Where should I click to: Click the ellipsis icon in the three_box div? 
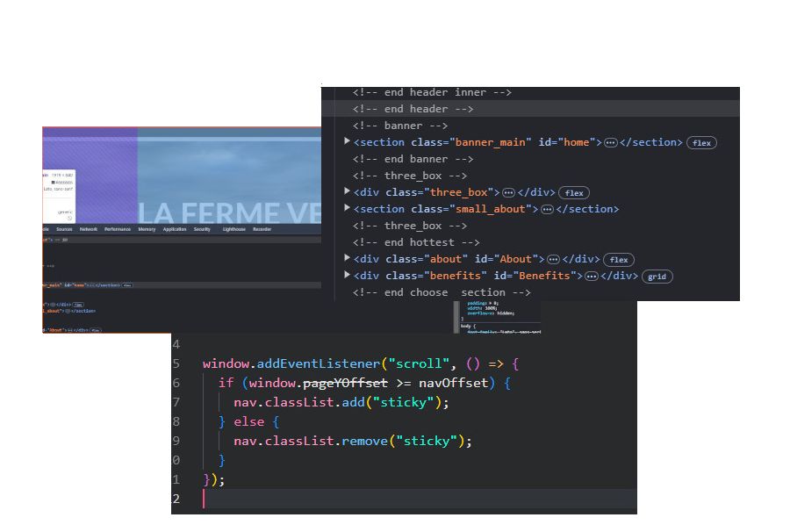(507, 193)
